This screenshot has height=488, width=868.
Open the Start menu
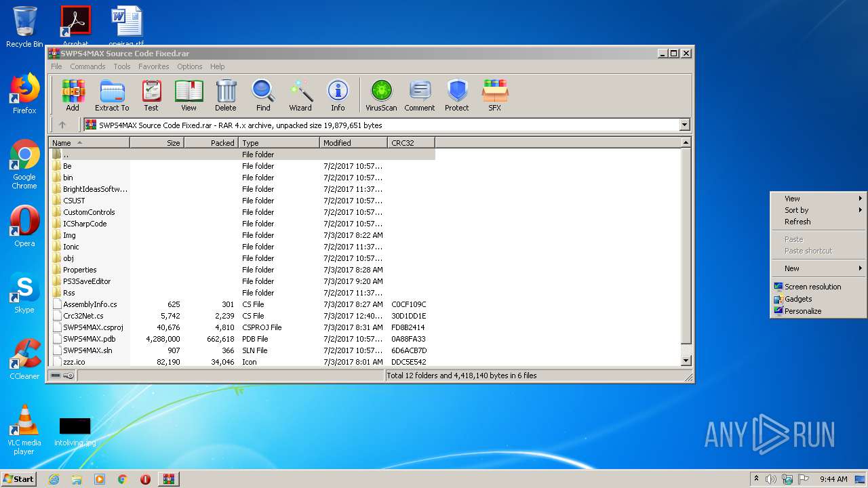click(x=18, y=479)
